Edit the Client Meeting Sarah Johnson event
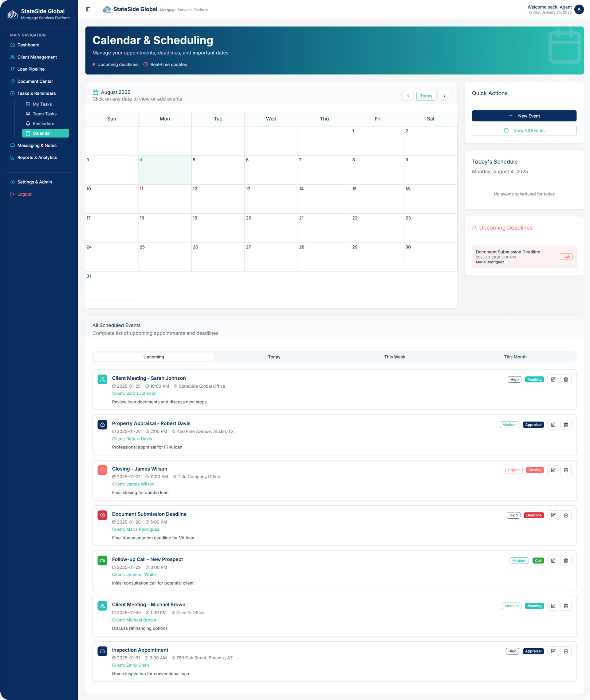This screenshot has height=700, width=590. (x=553, y=379)
